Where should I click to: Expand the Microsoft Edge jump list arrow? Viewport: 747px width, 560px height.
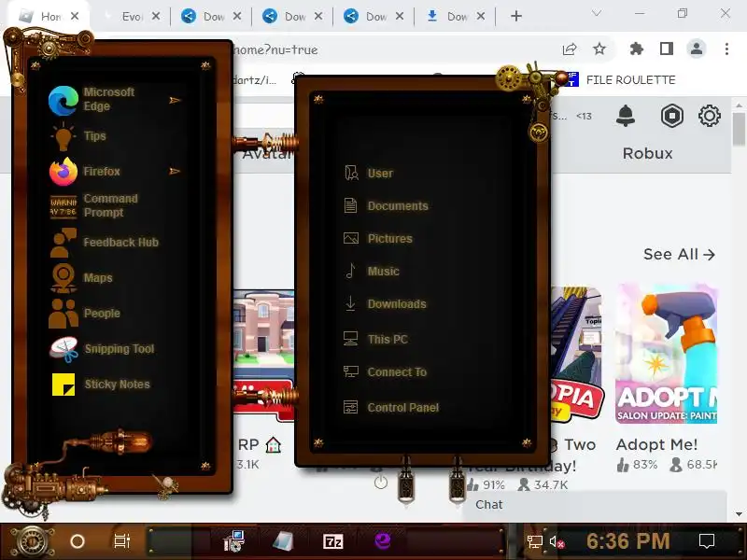point(175,100)
